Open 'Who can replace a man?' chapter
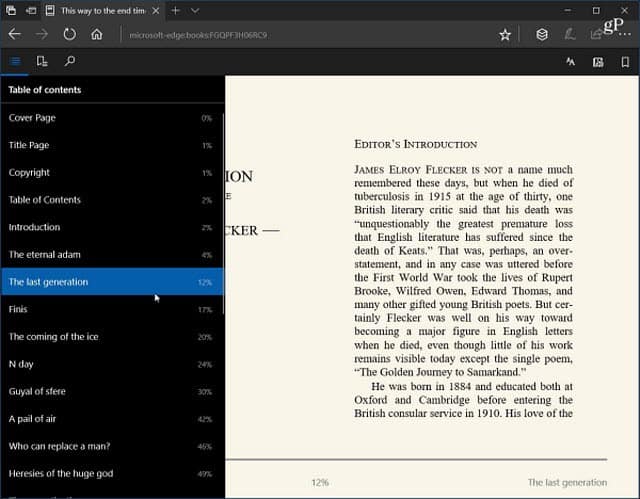This screenshot has width=640, height=499. pyautogui.click(x=111, y=446)
